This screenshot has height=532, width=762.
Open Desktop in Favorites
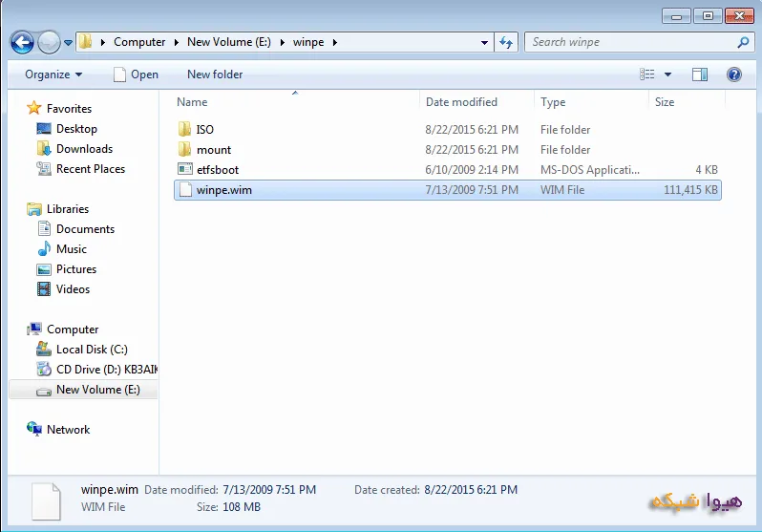(x=76, y=129)
